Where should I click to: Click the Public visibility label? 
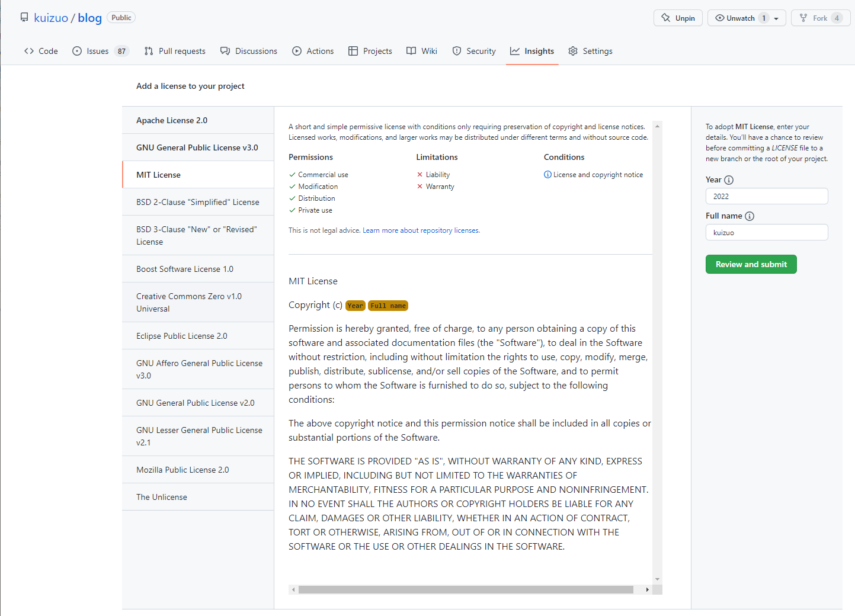[121, 18]
